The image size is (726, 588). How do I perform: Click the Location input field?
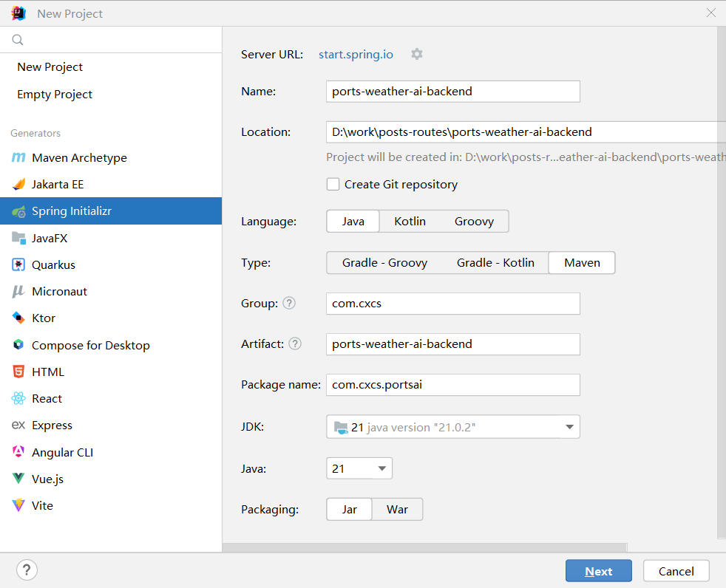point(526,131)
